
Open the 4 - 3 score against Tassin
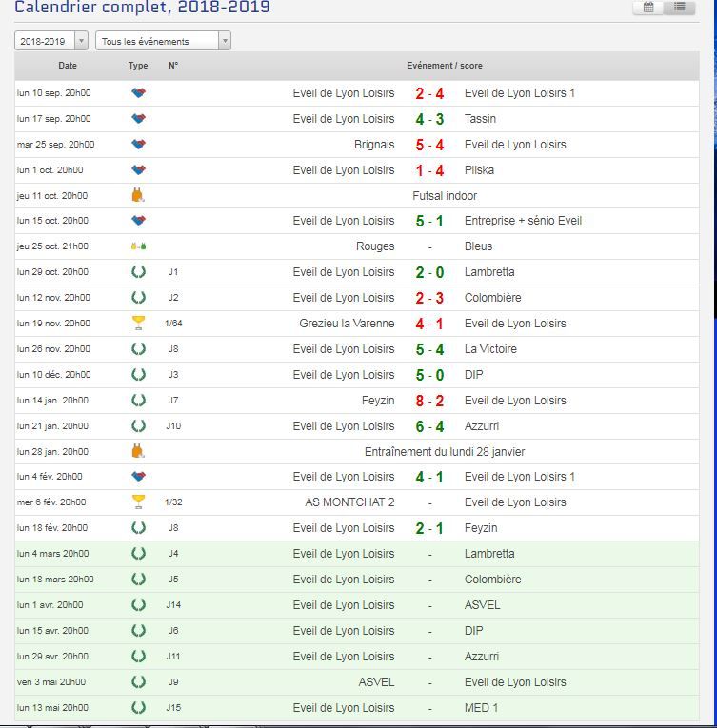pyautogui.click(x=429, y=119)
